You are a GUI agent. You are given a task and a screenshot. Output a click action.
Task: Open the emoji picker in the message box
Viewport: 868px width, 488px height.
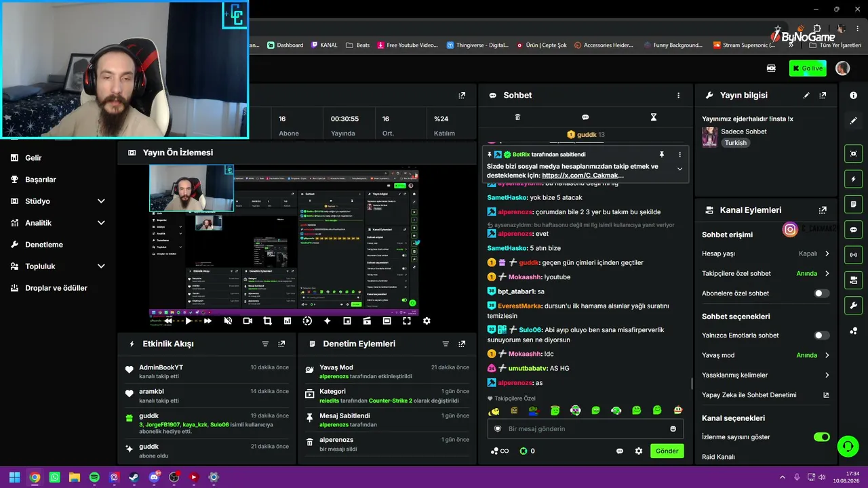pyautogui.click(x=673, y=429)
